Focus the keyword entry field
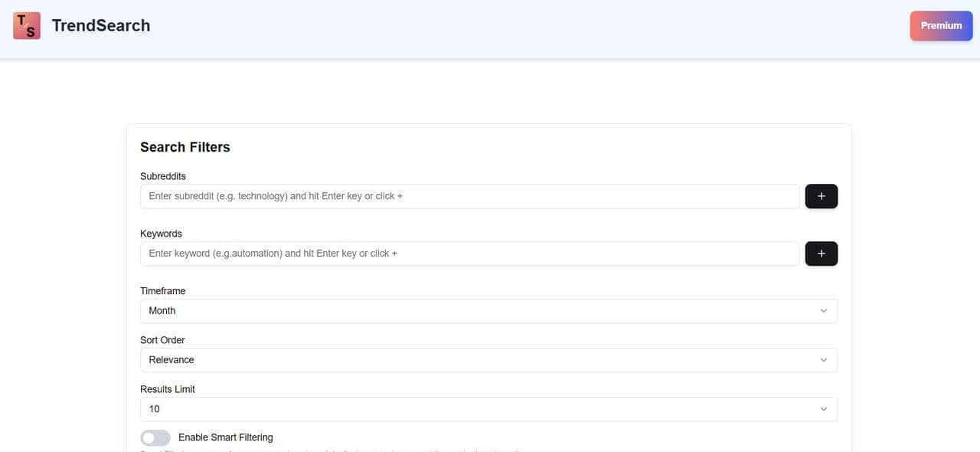Screen dimensions: 980x452 coord(469,253)
